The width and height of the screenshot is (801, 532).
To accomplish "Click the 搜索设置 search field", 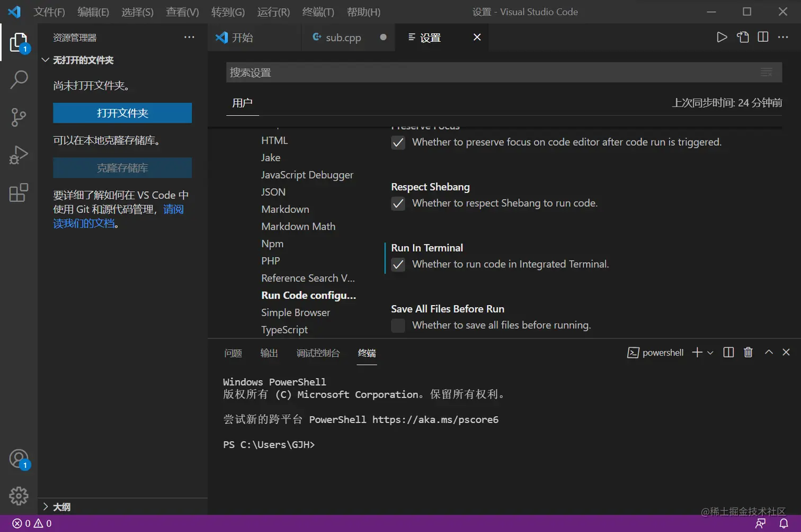I will coord(504,72).
